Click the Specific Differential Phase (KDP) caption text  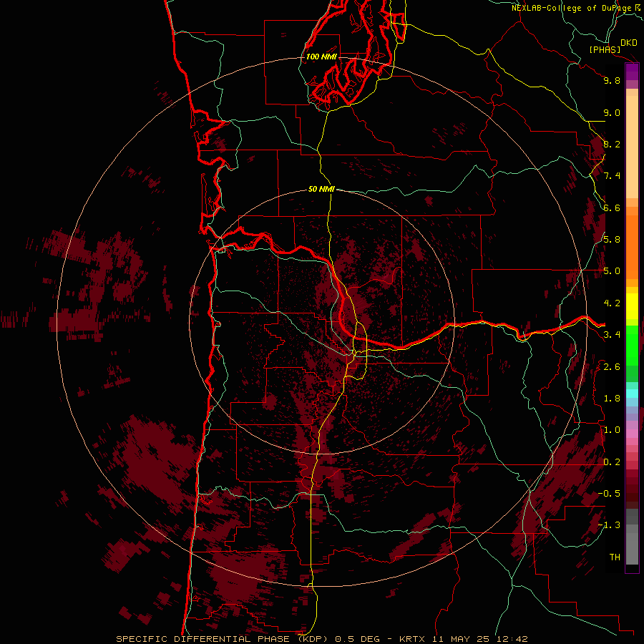pyautogui.click(x=223, y=639)
